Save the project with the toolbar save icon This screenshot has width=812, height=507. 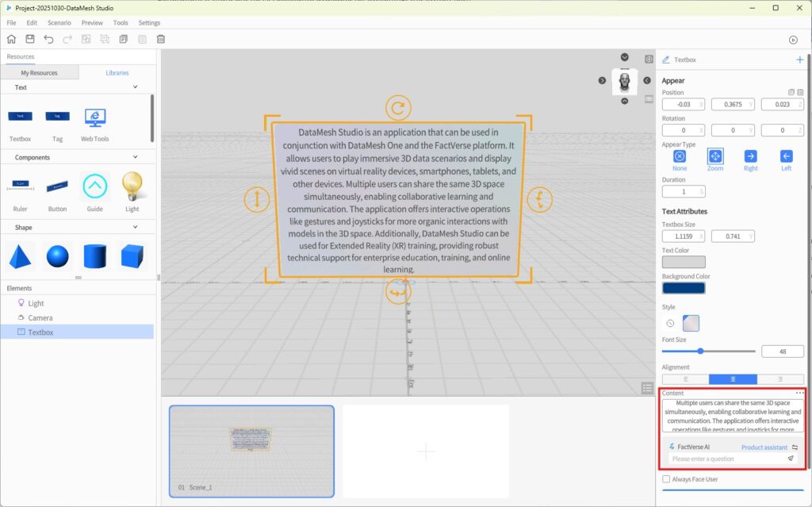(30, 39)
